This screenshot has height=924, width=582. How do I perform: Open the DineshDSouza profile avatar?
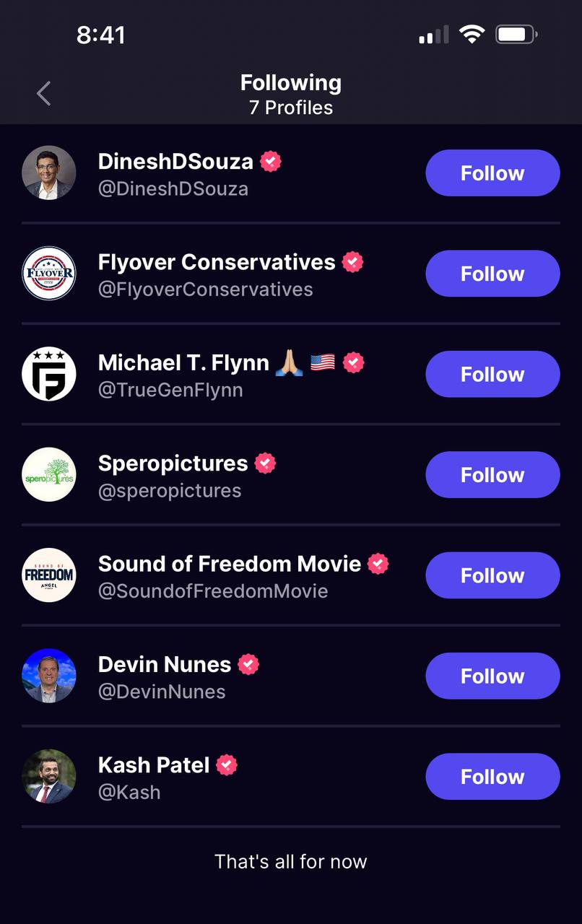pyautogui.click(x=48, y=173)
